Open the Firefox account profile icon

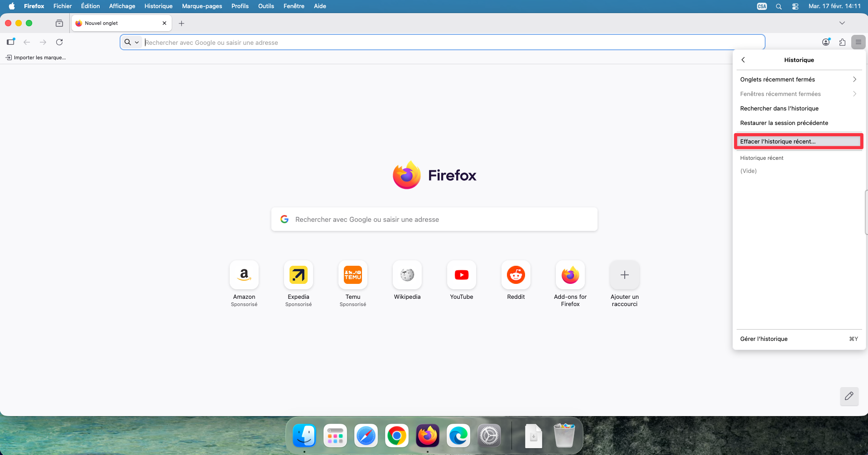click(826, 42)
